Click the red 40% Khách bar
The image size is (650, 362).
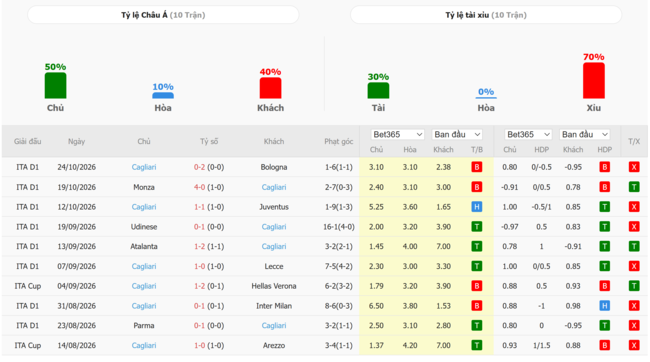[x=270, y=88]
